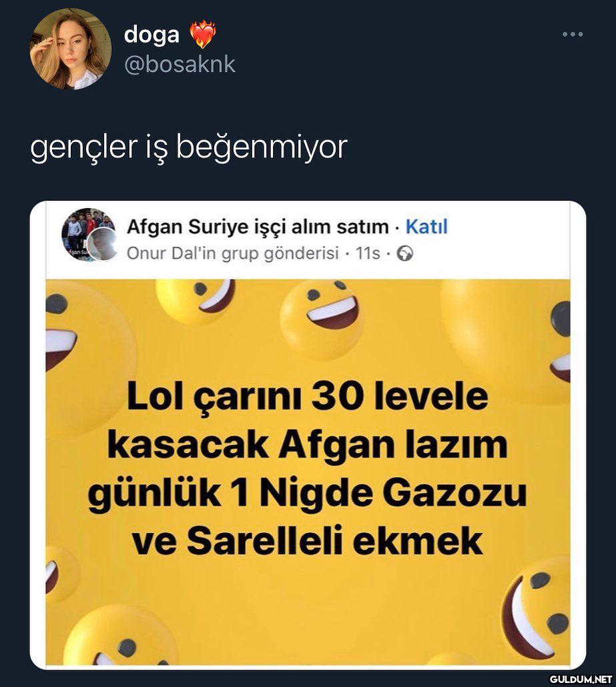
Task: Click the 11s post timestamp
Action: pyautogui.click(x=368, y=253)
